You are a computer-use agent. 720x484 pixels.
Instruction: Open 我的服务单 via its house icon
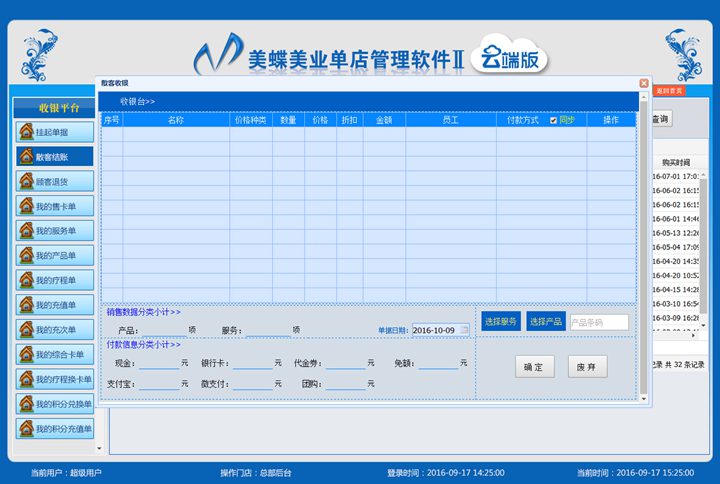click(26, 231)
